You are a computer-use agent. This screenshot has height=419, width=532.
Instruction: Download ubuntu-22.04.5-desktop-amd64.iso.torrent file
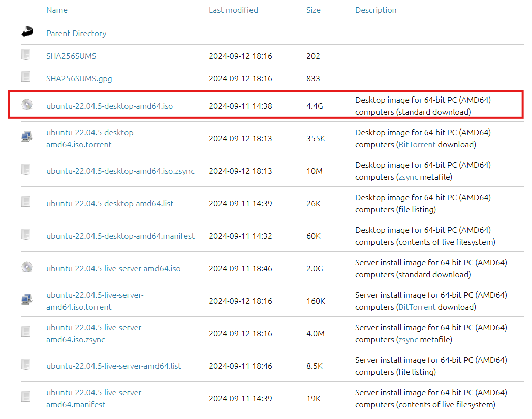coord(91,138)
